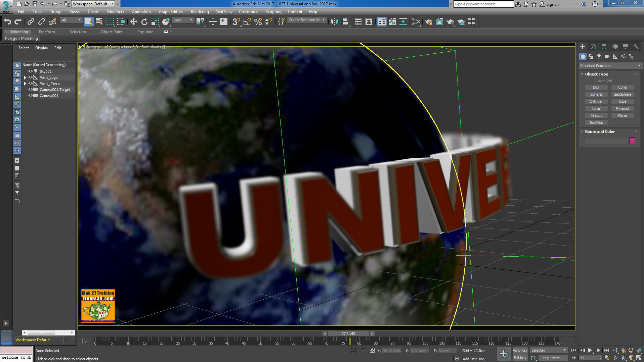Hide Camera001 using its eye icon
This screenshot has width=644, height=362.
click(x=30, y=95)
